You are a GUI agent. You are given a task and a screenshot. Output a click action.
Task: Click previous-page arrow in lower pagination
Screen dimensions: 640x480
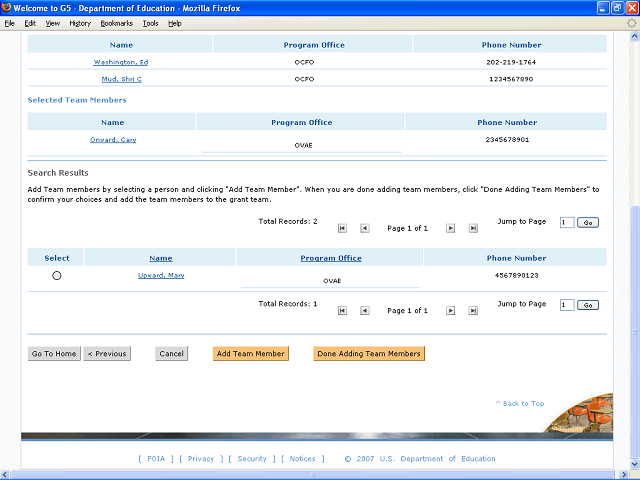click(364, 311)
